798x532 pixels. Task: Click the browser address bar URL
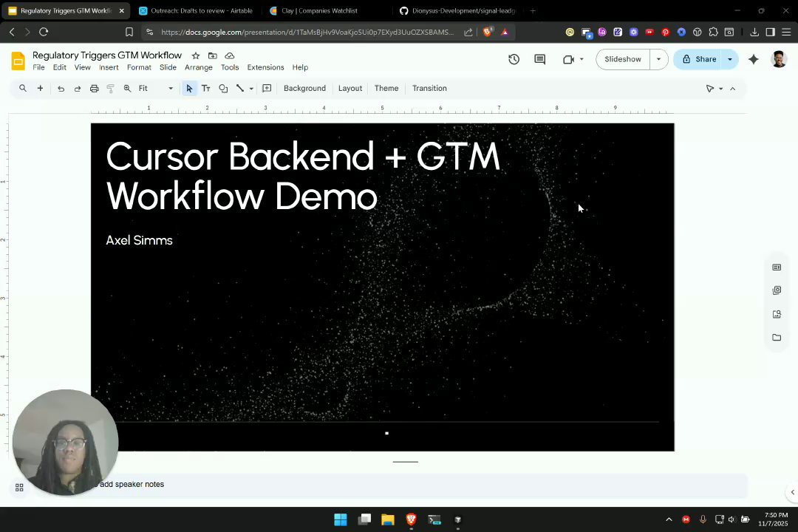(307, 32)
